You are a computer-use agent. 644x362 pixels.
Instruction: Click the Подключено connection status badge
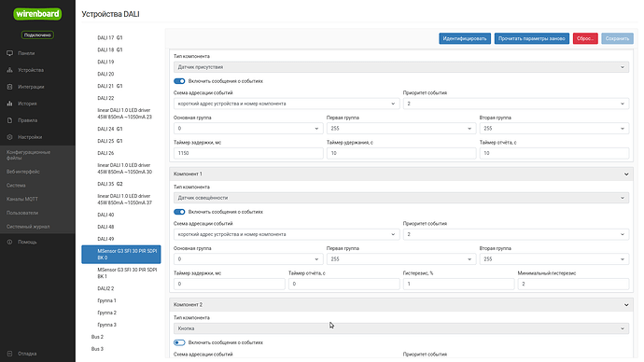[x=37, y=35]
